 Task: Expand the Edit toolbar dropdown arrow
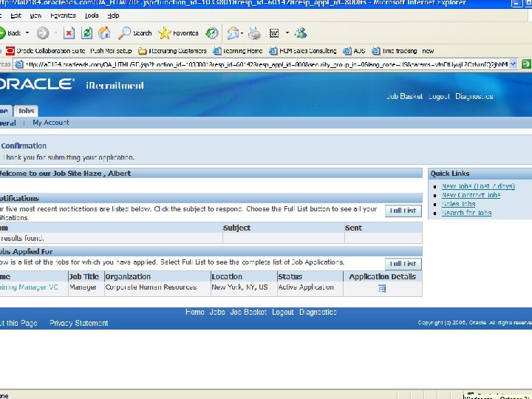click(287, 33)
